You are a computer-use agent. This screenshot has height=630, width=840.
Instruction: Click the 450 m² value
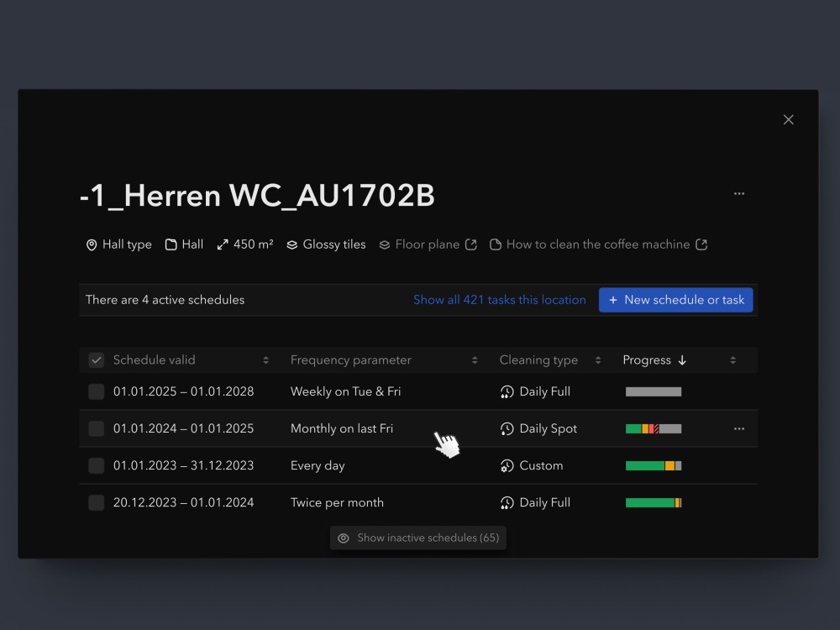point(254,244)
